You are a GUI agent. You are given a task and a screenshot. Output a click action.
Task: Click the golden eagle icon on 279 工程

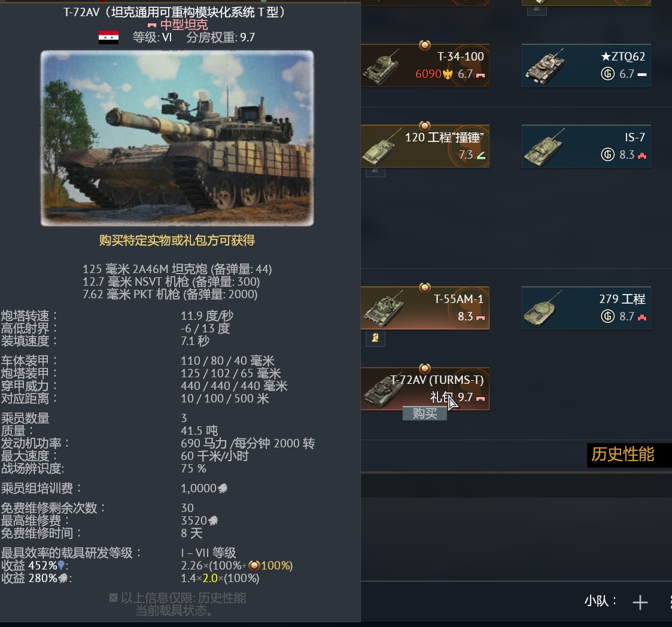(608, 317)
